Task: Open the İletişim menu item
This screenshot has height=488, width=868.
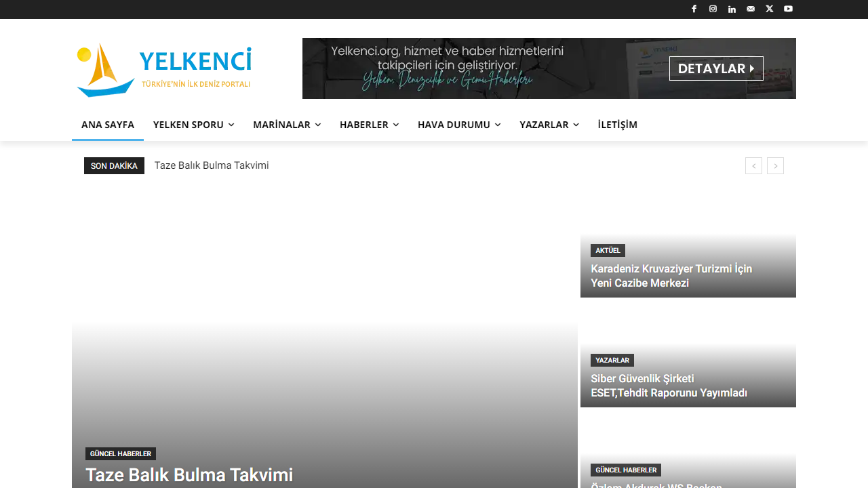Action: click(x=617, y=125)
